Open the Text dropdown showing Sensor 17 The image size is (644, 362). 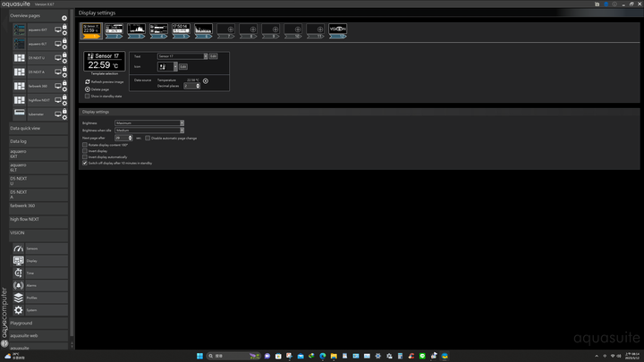pos(182,56)
